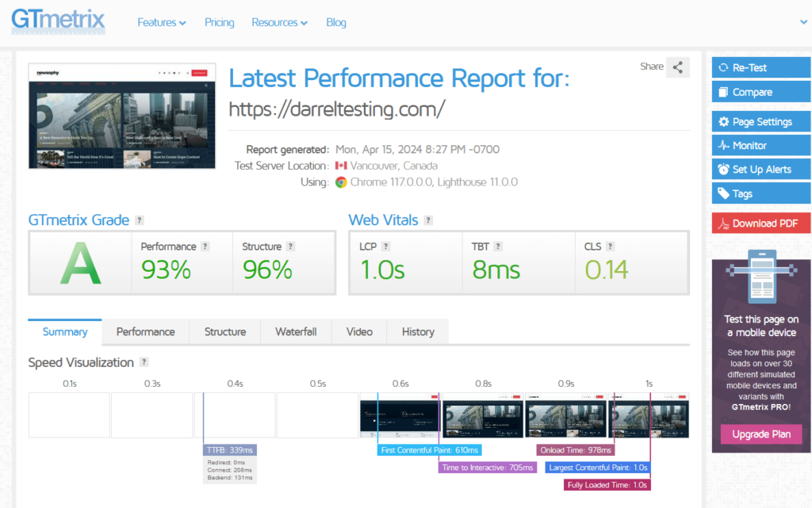The width and height of the screenshot is (812, 508).
Task: Click the 93% Performance score
Action: pyautogui.click(x=167, y=269)
